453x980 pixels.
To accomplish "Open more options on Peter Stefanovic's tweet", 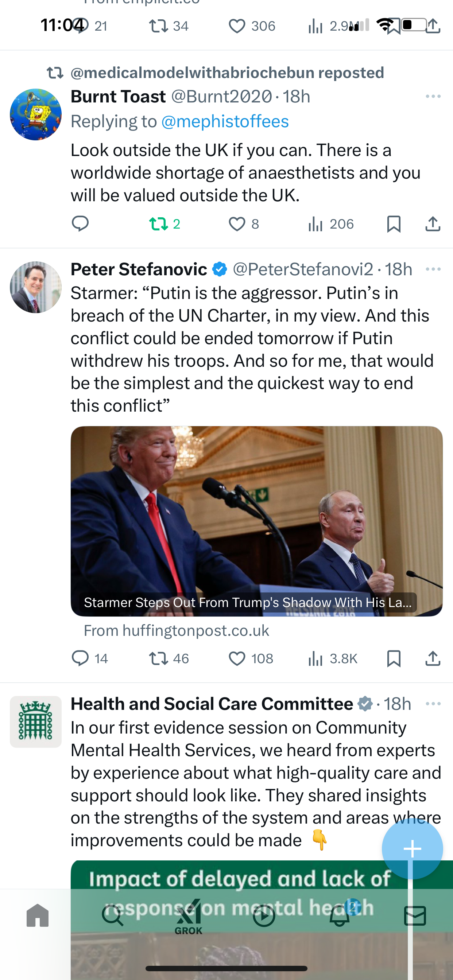I will 433,269.
